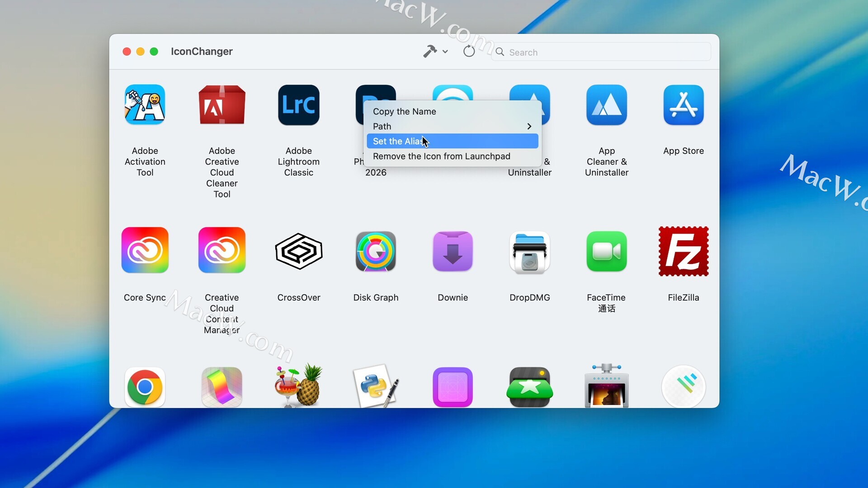Select the Core Sync app icon
The width and height of the screenshot is (868, 488).
[x=145, y=250]
